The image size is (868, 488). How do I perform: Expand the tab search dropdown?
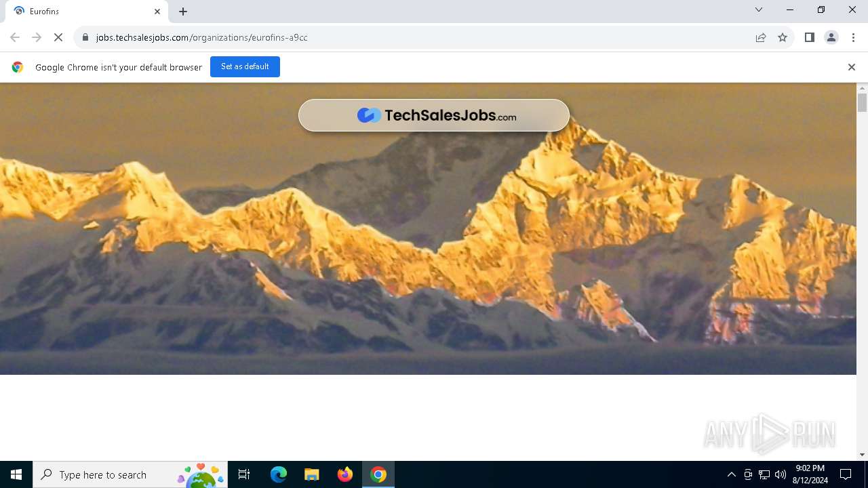[759, 9]
